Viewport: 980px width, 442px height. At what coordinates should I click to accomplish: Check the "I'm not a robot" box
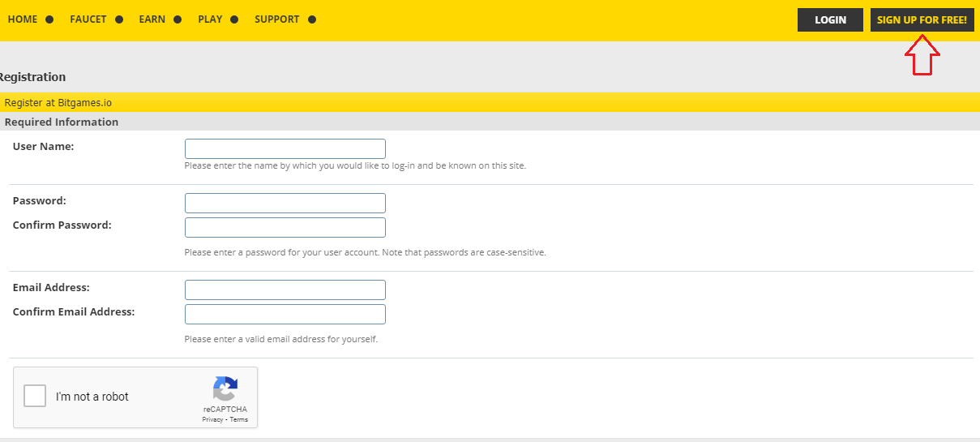click(x=35, y=396)
